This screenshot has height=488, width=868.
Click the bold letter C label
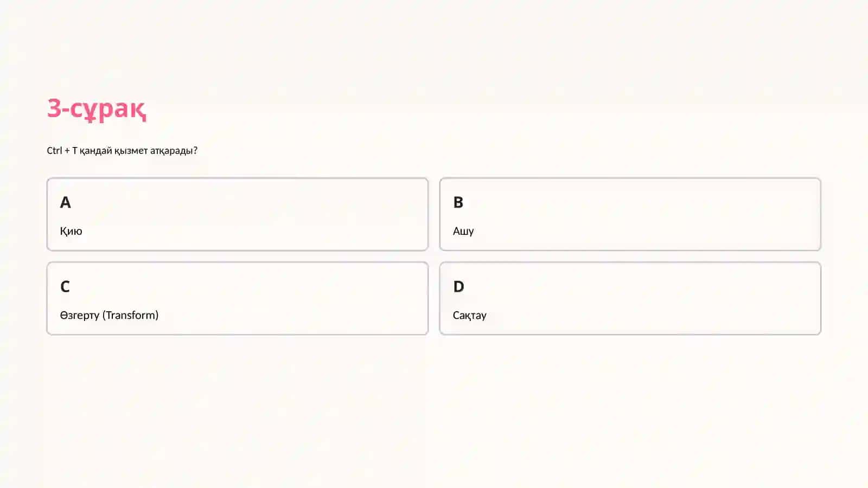pyautogui.click(x=65, y=286)
